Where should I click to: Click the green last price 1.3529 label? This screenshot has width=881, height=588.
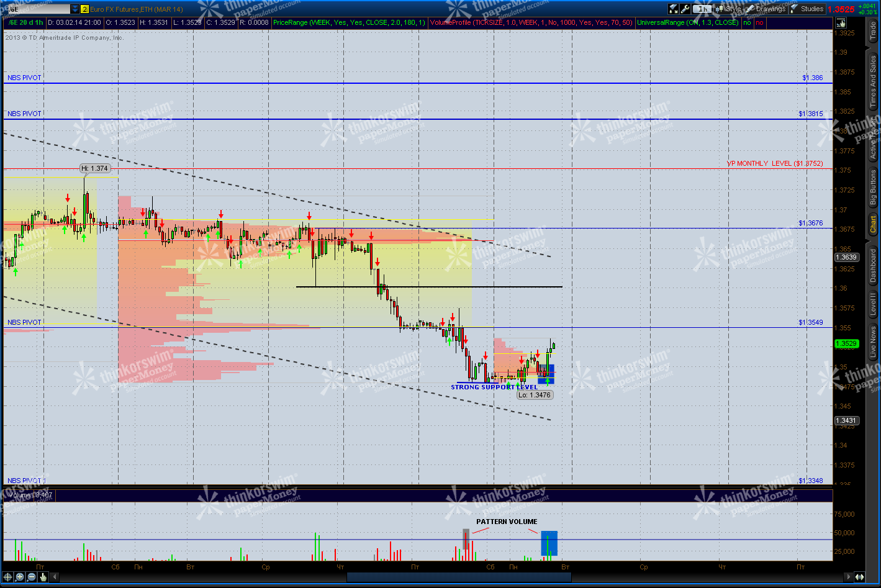(x=846, y=343)
